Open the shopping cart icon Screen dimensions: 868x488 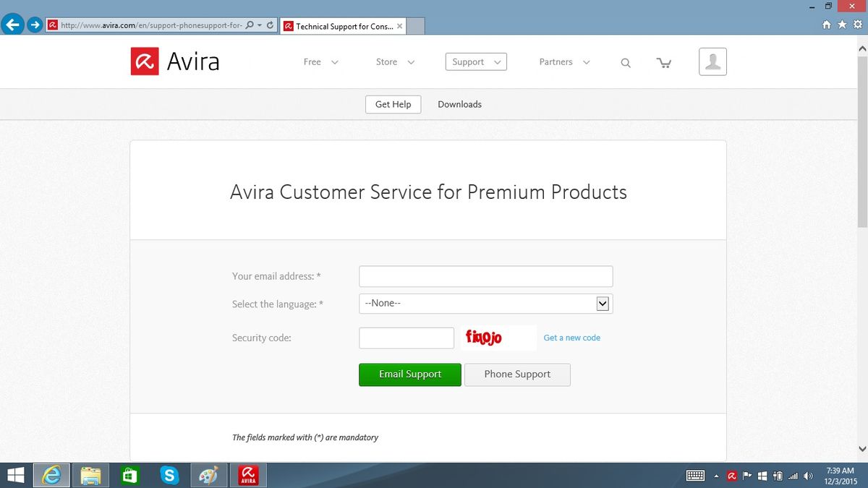pos(663,63)
